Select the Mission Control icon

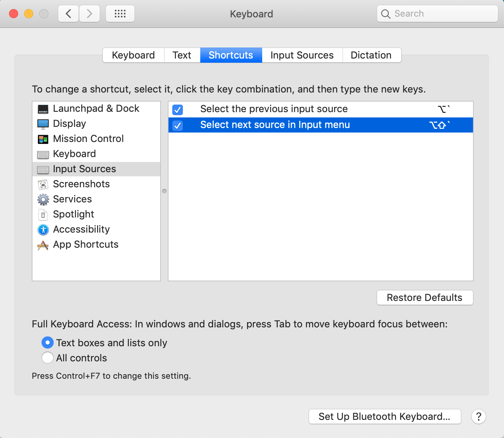pyautogui.click(x=43, y=139)
